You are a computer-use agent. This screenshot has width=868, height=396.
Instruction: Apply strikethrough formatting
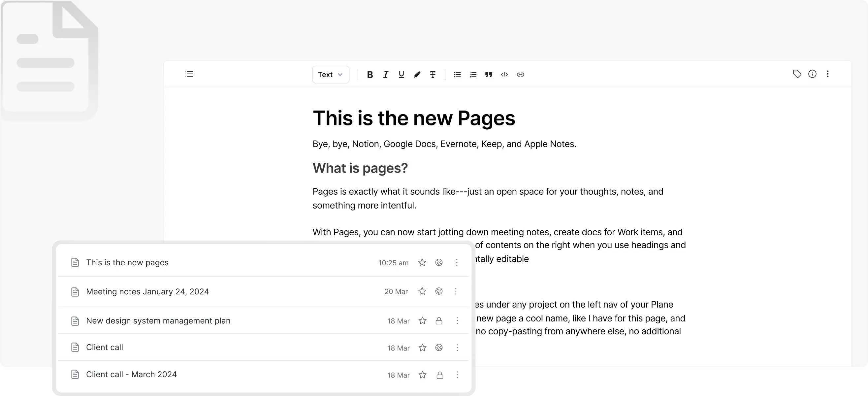[433, 75]
